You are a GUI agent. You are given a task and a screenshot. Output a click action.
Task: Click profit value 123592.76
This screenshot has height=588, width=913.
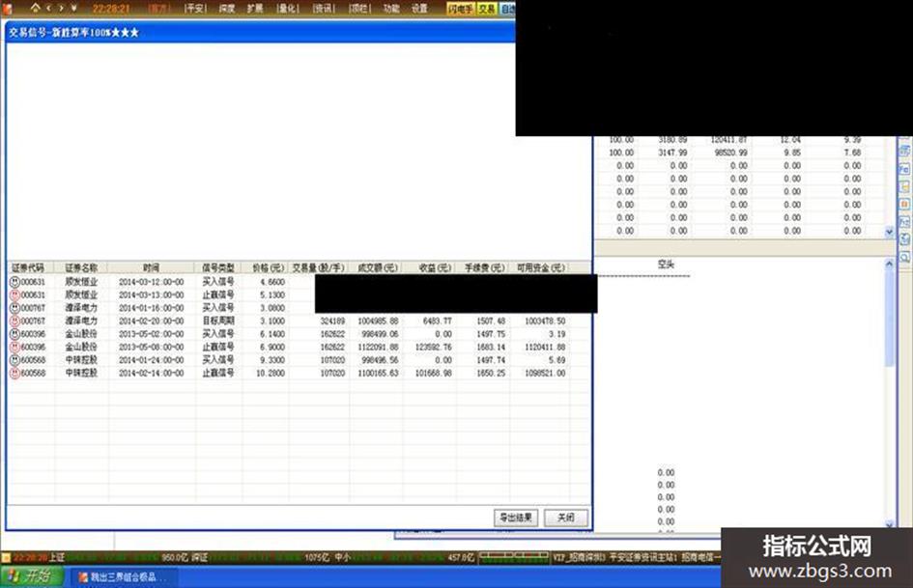(x=434, y=347)
